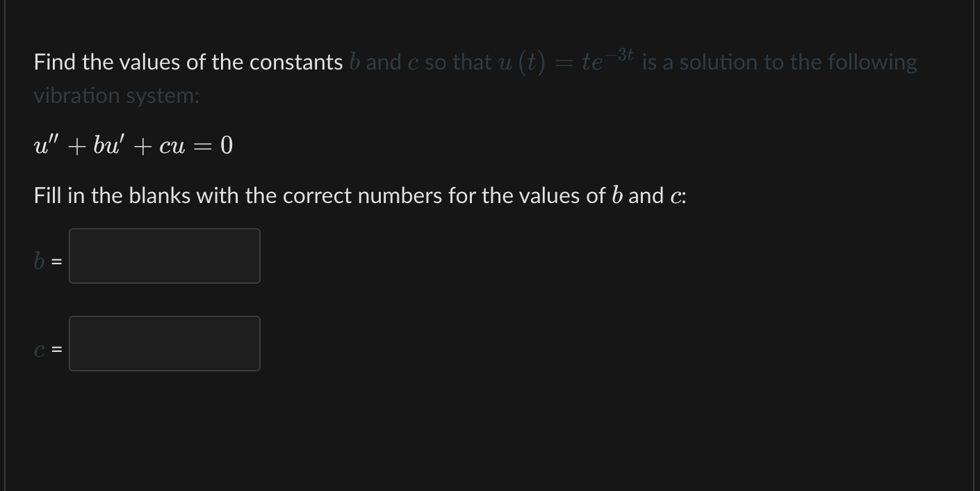The image size is (980, 491).
Task: Click the equals sign after label b
Action: tap(57, 262)
